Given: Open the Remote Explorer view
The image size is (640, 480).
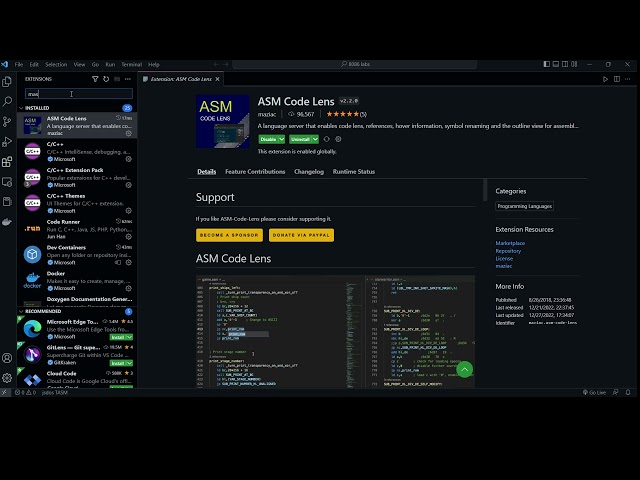Looking at the screenshot, I should click(x=7, y=182).
